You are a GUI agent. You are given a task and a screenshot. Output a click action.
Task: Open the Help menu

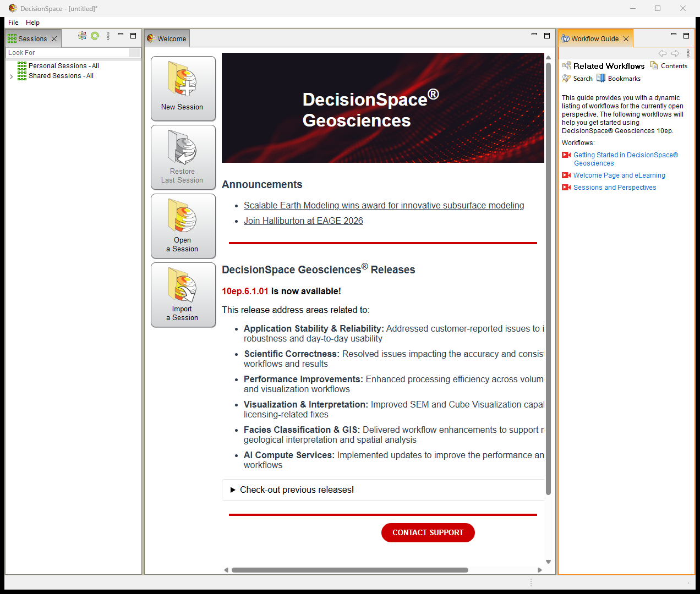pyautogui.click(x=32, y=23)
